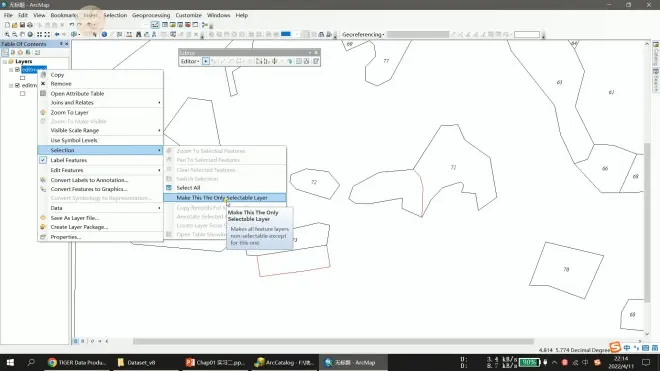Zoom to Full Extent globe icon
This screenshot has width=660, height=371.
pyautogui.click(x=30, y=35)
